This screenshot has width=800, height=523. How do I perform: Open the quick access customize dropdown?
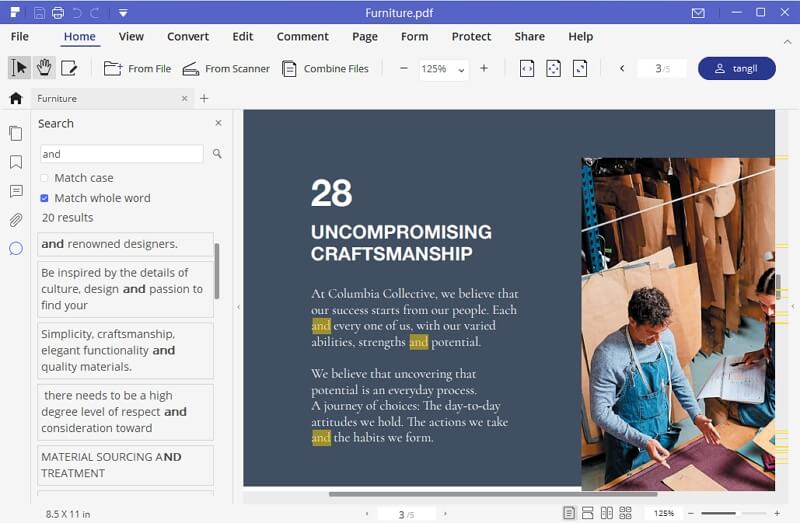pos(123,13)
